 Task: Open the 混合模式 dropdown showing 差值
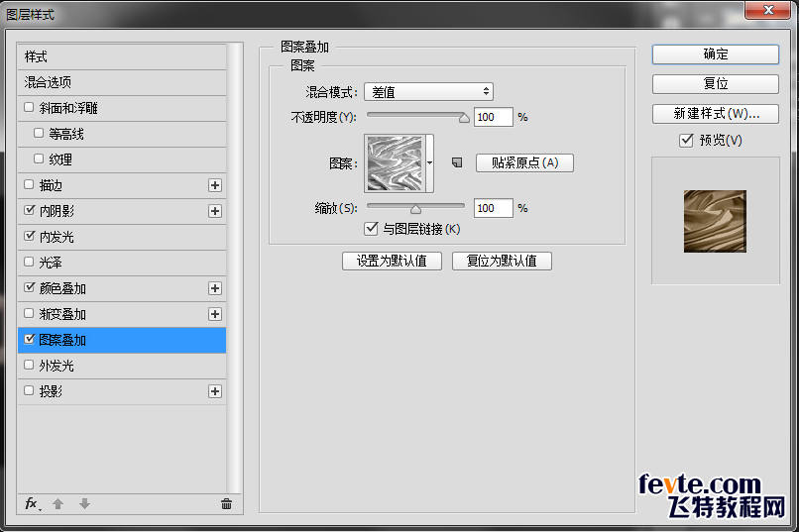coord(428,92)
